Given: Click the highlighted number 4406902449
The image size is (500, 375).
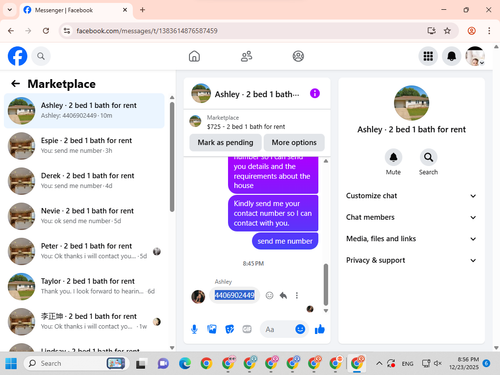Looking at the screenshot, I should tap(235, 295).
